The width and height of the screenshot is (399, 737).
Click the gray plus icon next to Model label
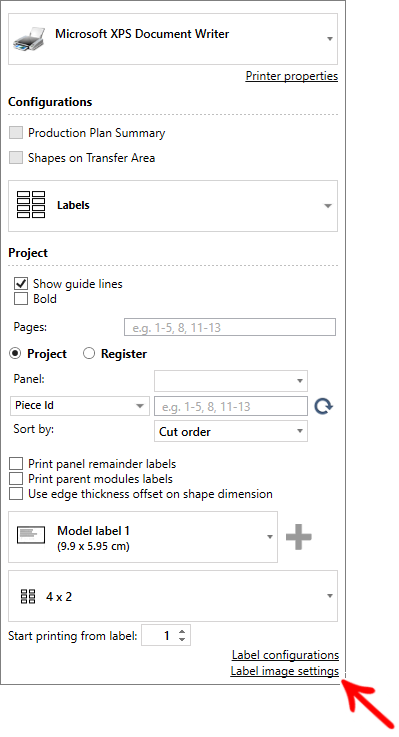298,537
